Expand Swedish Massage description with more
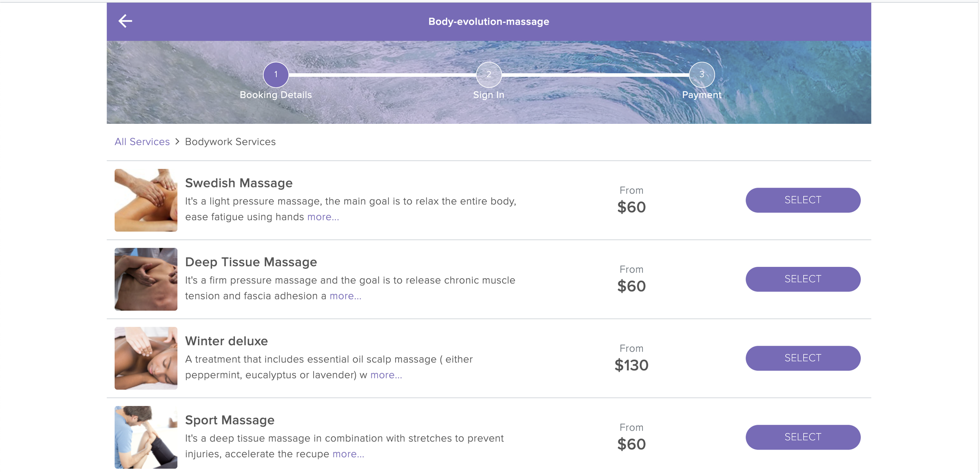This screenshot has width=980, height=473. tap(323, 217)
